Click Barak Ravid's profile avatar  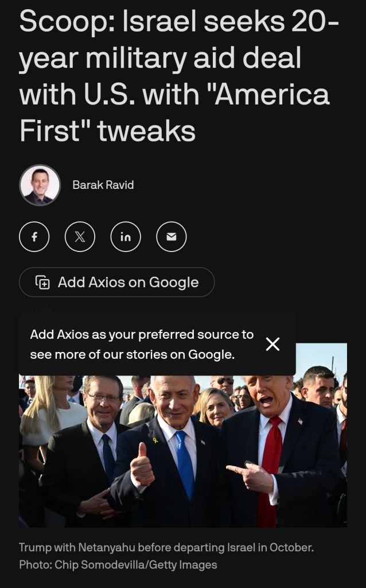tap(40, 185)
